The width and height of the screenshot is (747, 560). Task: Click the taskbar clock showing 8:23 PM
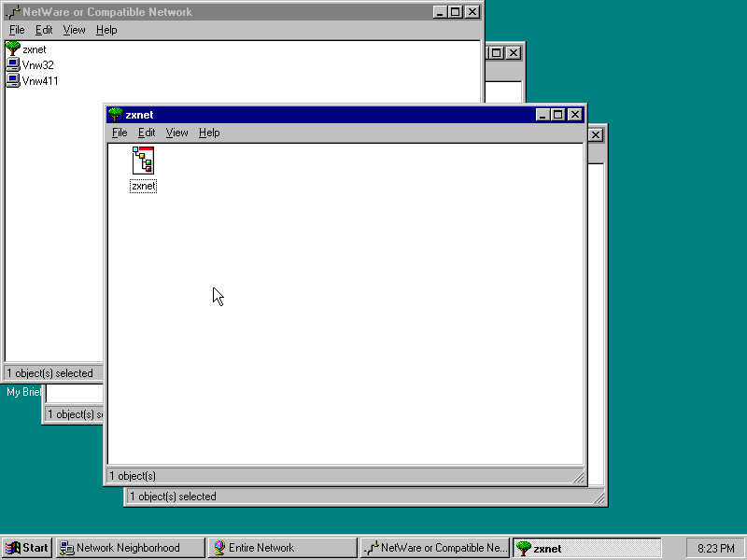[x=715, y=548]
